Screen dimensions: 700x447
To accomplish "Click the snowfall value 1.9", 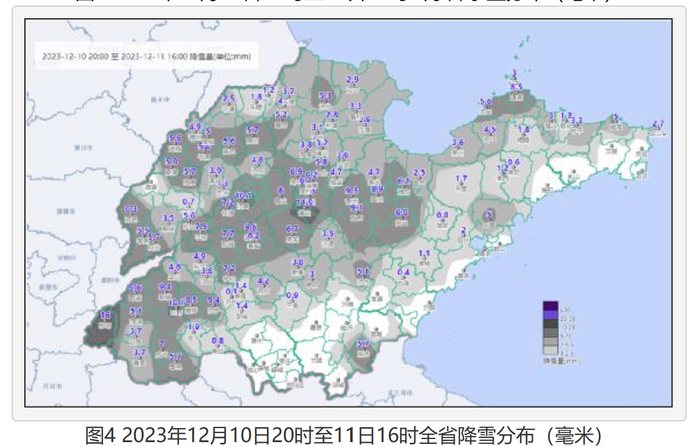I will 193,327.
